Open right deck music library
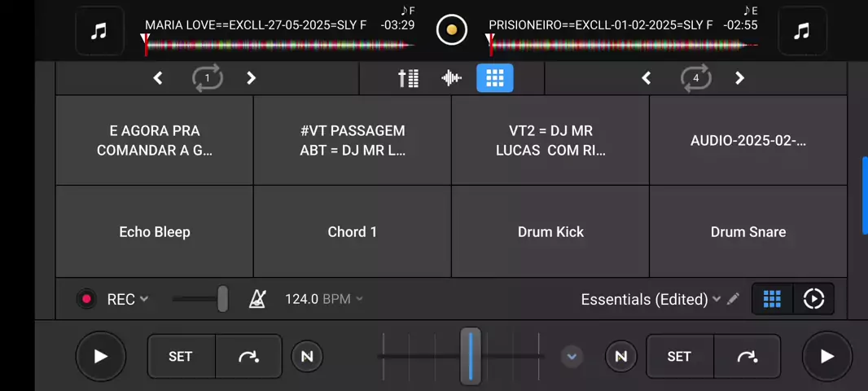Screen dimensions: 868x391 click(x=802, y=31)
